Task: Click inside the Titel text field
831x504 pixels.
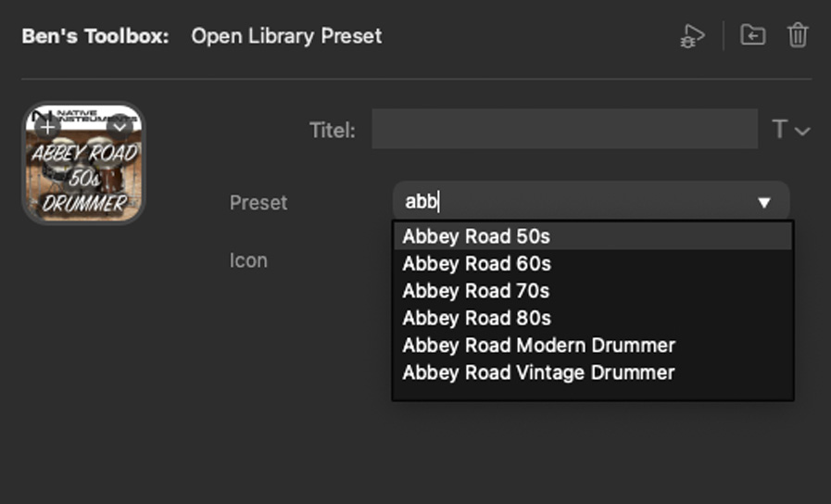Action: point(564,130)
